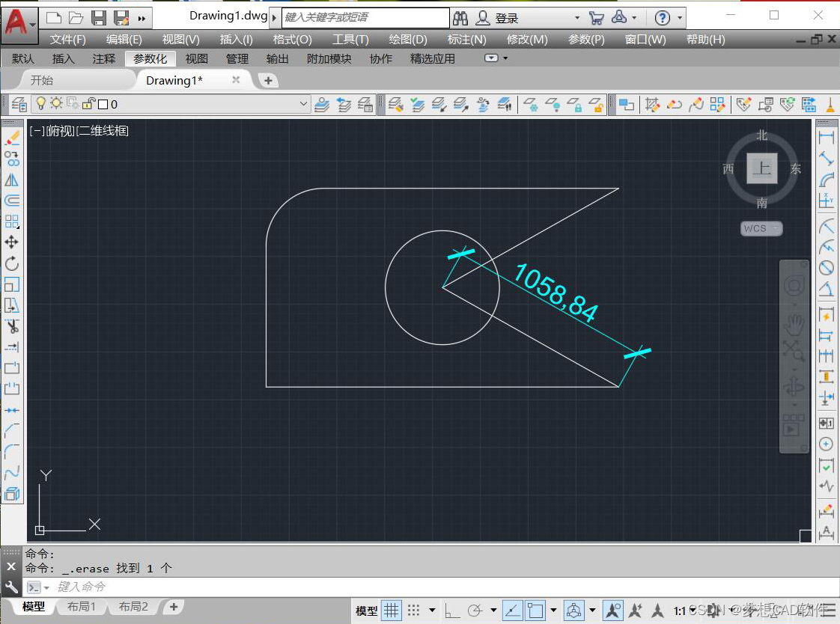Viewport: 840px width, 624px height.
Task: Click the Layer Previous icon
Action: [344, 104]
